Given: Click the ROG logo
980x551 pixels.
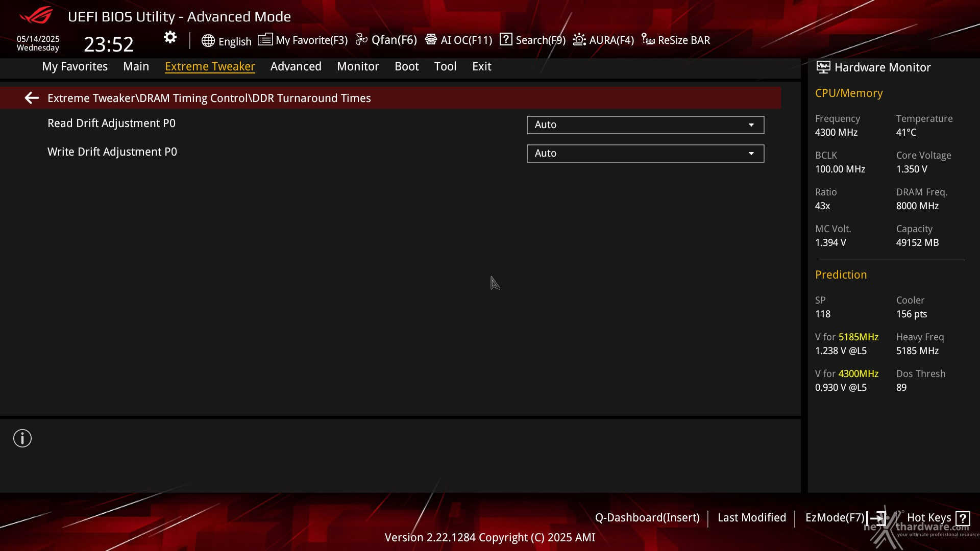Looking at the screenshot, I should (x=36, y=15).
